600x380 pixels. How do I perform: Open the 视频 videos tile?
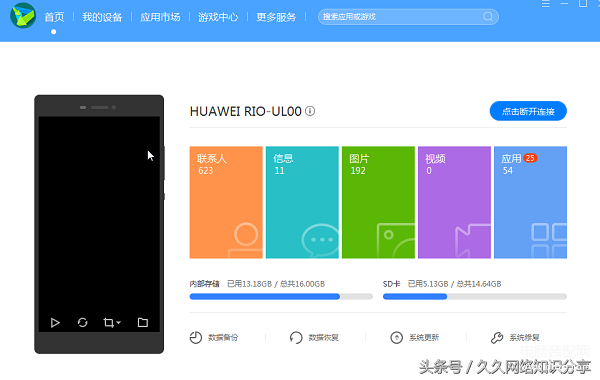point(454,202)
